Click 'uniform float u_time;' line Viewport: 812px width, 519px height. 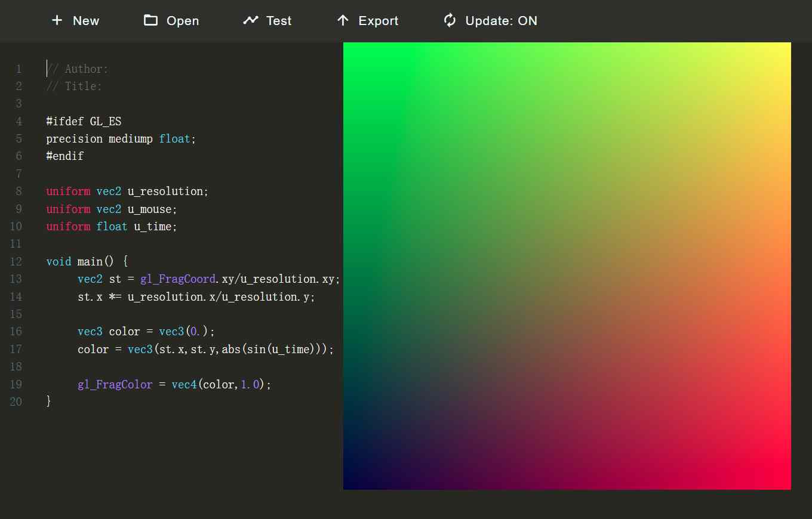(112, 226)
